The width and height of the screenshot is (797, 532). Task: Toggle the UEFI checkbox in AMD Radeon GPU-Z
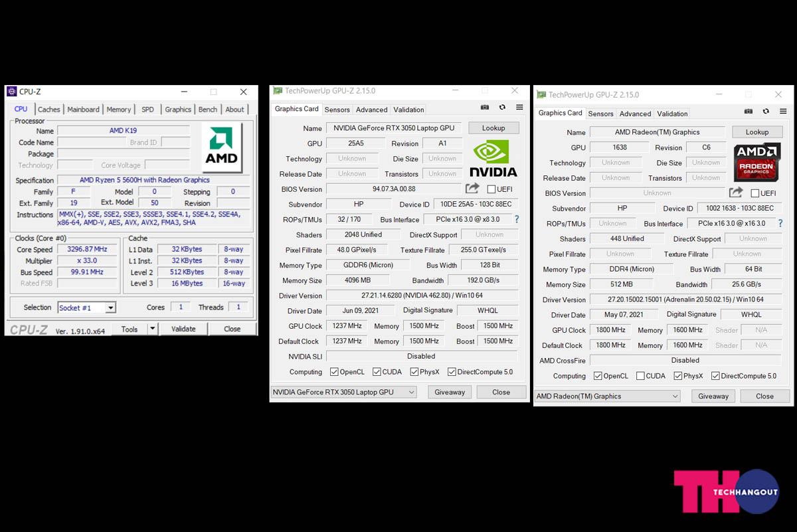coord(755,193)
